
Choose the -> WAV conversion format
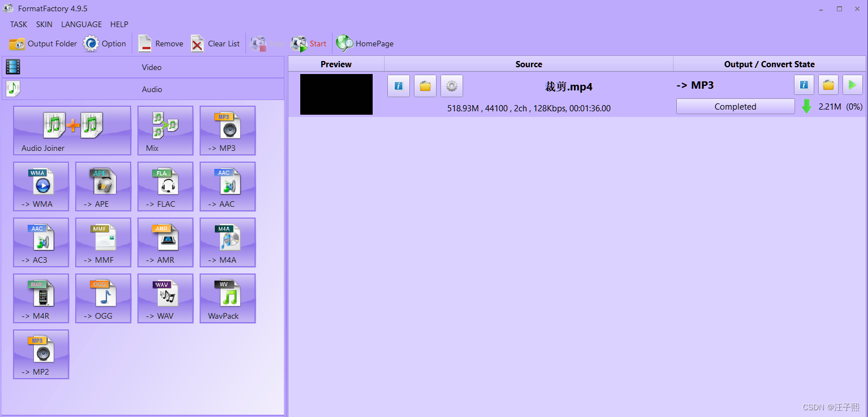click(x=165, y=298)
